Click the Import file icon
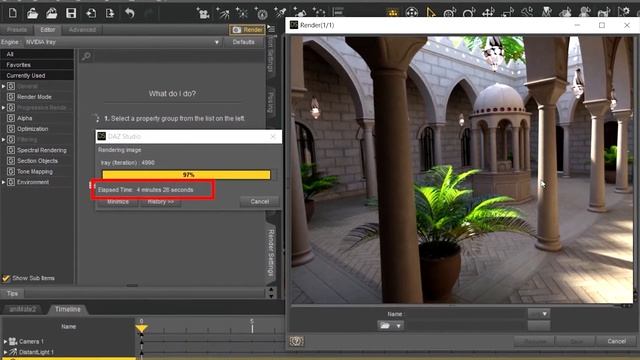Screen dimensions: 640x360 click(x=91, y=13)
